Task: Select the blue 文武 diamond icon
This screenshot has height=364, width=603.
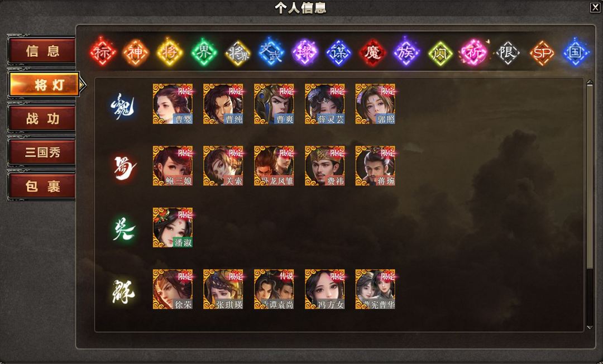Action: (271, 52)
